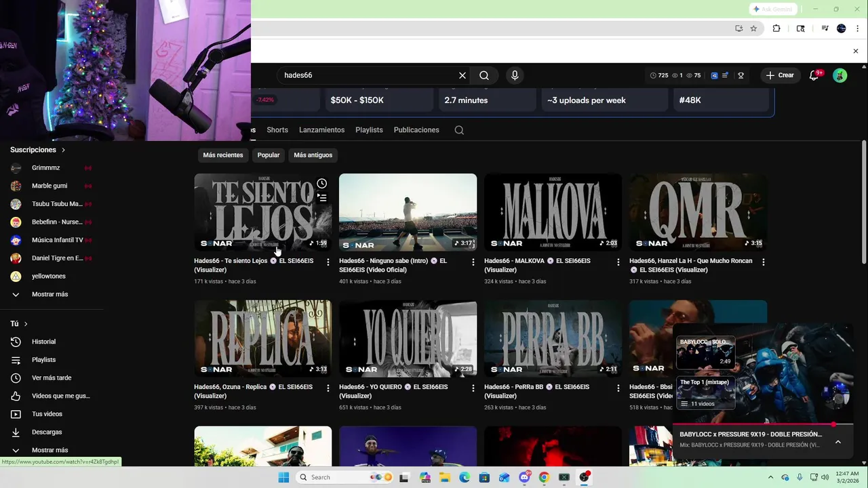Click the Crear button
The image size is (868, 488).
click(780, 75)
